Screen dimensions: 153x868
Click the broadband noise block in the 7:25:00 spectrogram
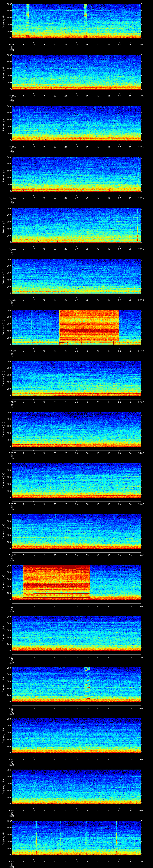56,582
